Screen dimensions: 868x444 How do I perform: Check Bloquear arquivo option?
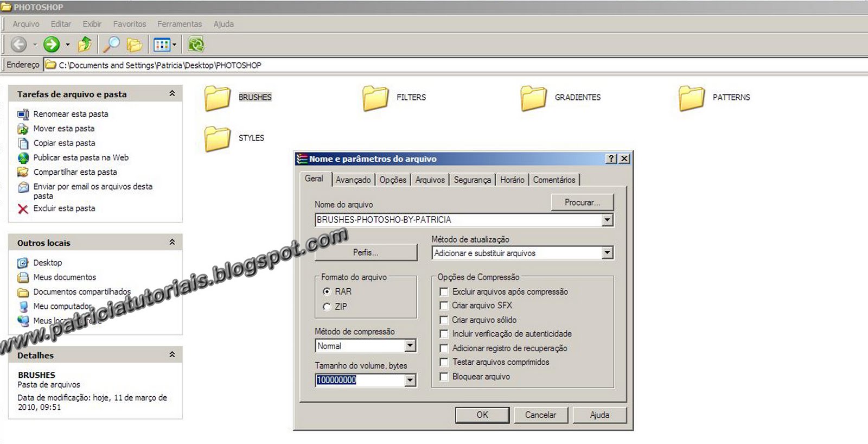click(444, 377)
